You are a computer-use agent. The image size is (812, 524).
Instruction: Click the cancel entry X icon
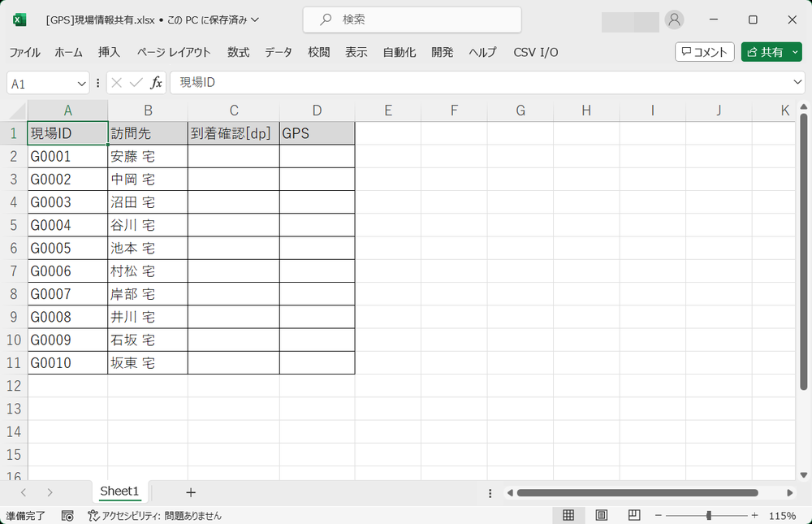click(116, 83)
